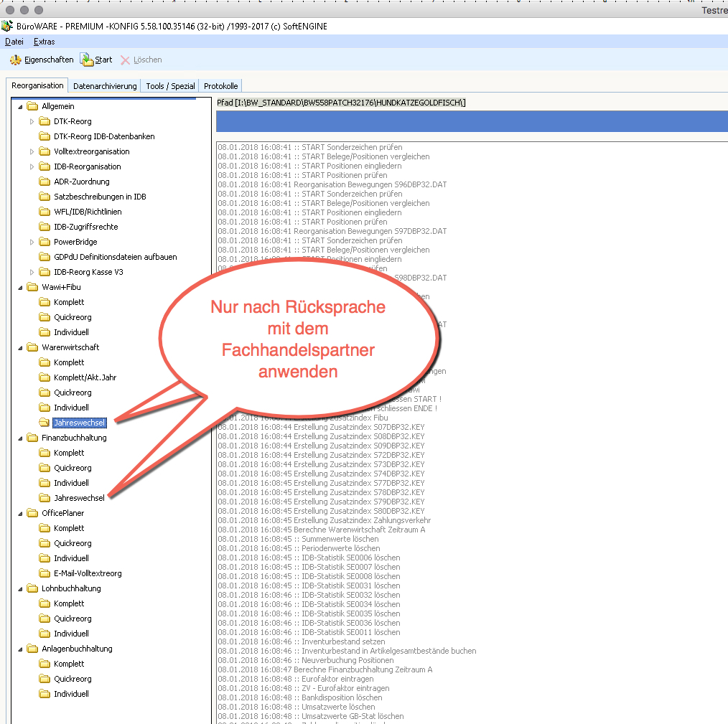Image resolution: width=728 pixels, height=724 pixels.
Task: Select Jahreswechsel under Finanzbuchhaltung
Action: (x=79, y=498)
